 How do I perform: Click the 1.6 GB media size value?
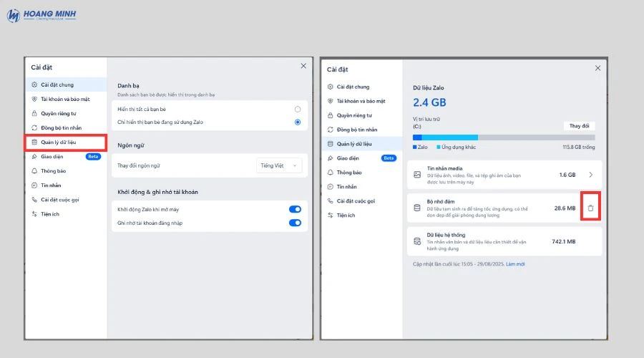coord(567,175)
